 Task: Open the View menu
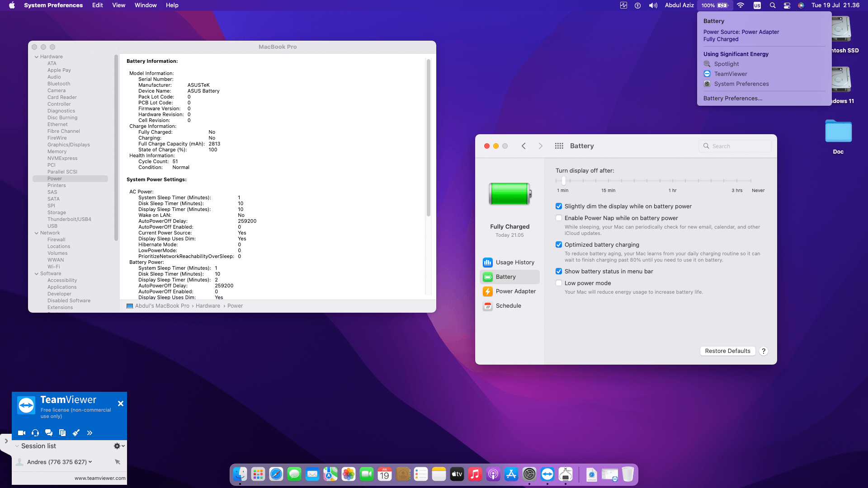[119, 5]
